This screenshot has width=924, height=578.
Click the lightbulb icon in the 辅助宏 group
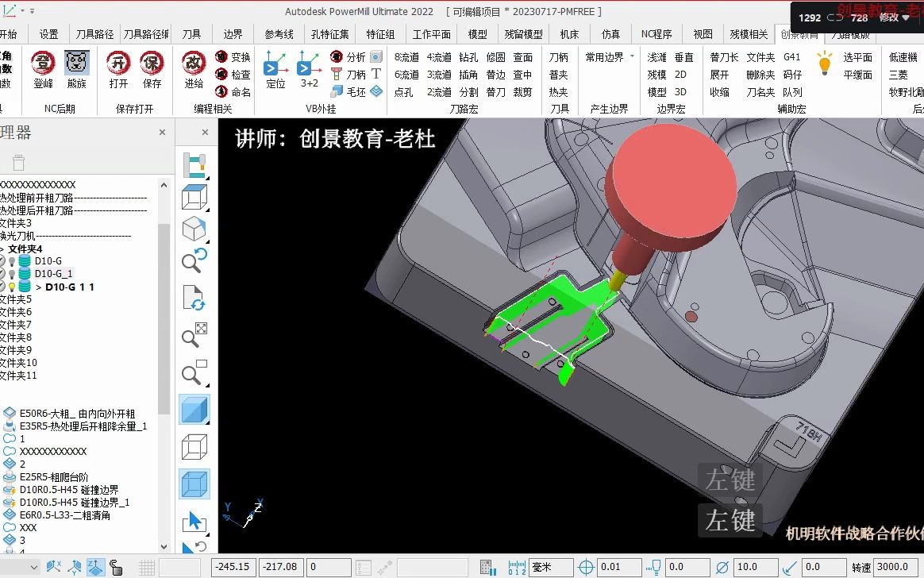825,64
